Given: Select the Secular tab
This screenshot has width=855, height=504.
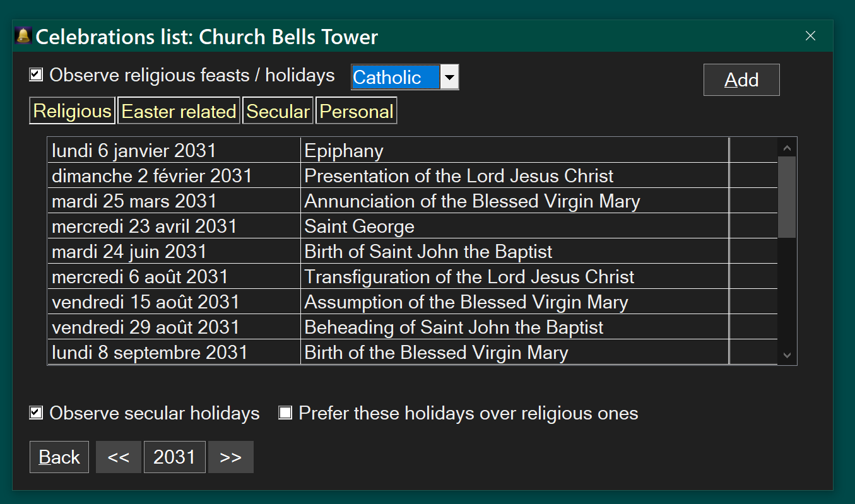Looking at the screenshot, I should tap(278, 111).
